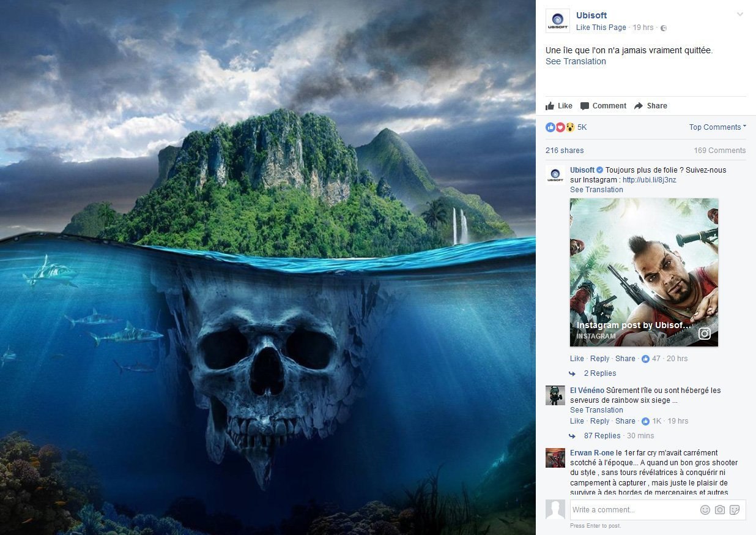The image size is (756, 535).
Task: Attach a photo with the camera icon
Action: [720, 510]
